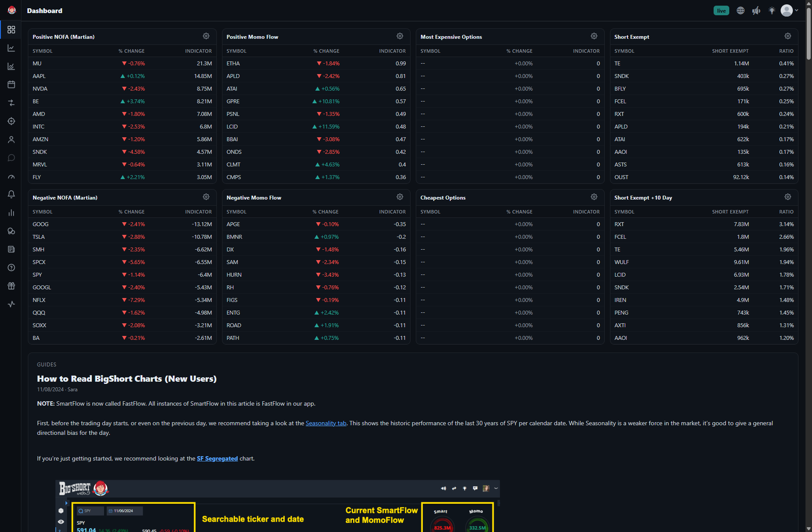Click the page vertical scrollbar thumb
The width and height of the screenshot is (812, 532).
coord(809,33)
